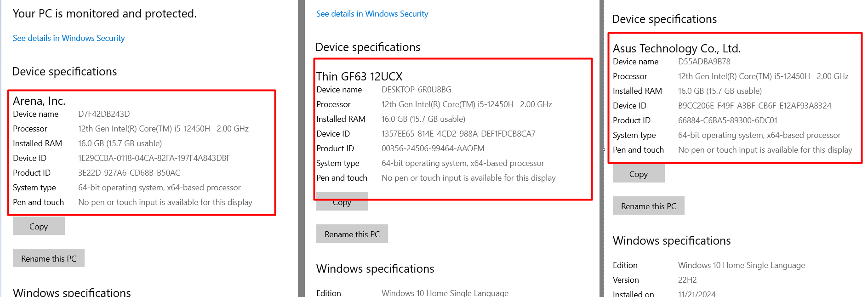868x297 pixels.
Task: Click device name D7F42DB243D
Action: (x=104, y=114)
